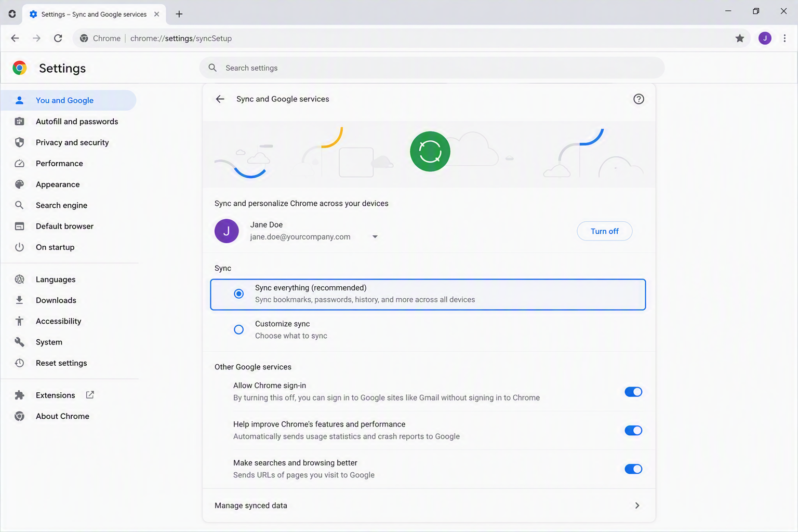Screen dimensions: 798x532
Task: Select Customize sync radio button
Action: click(x=238, y=329)
